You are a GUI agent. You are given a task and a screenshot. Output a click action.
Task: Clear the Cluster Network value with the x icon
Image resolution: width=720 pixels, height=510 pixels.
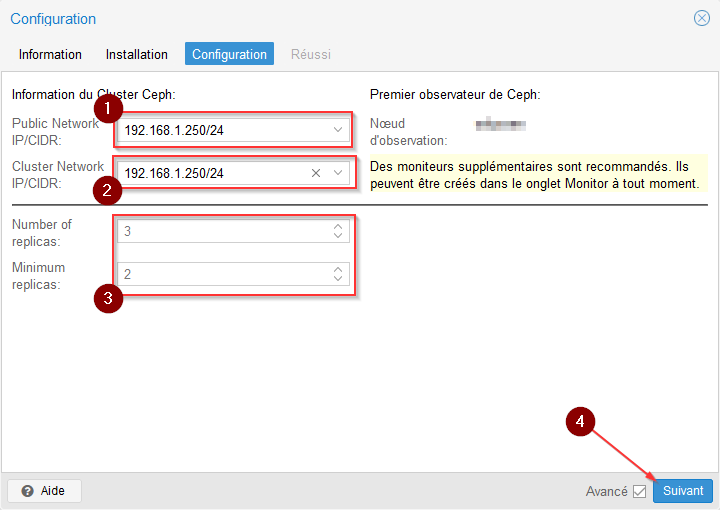coord(316,173)
